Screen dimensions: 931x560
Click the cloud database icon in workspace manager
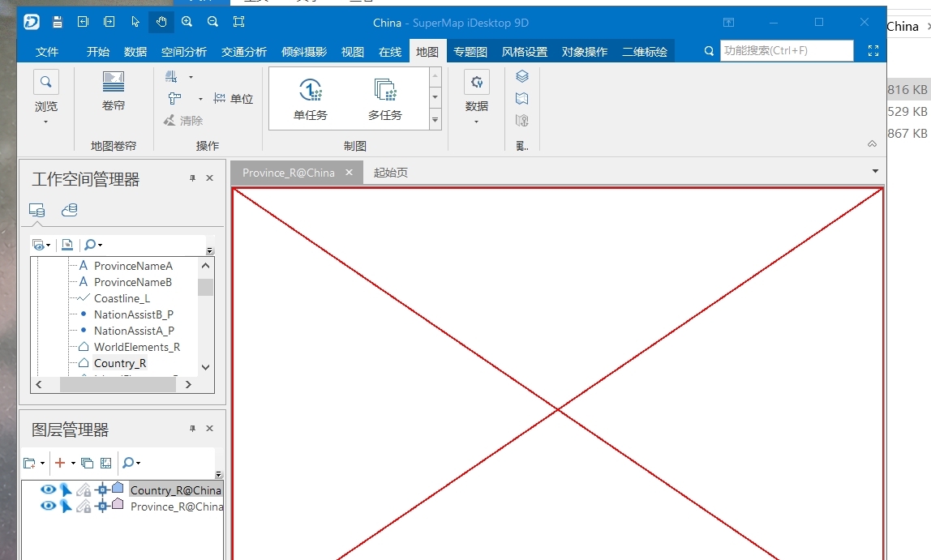[x=70, y=209]
